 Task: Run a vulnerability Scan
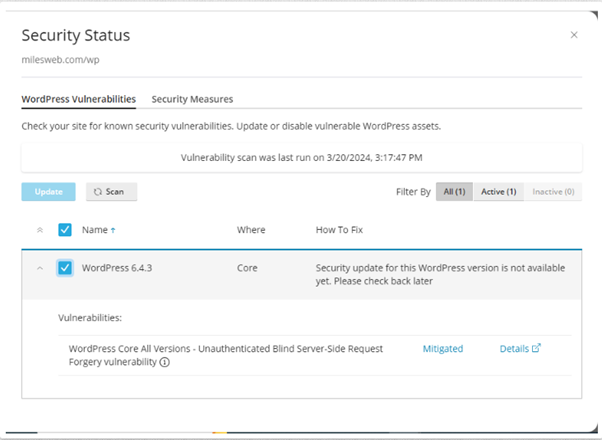111,192
